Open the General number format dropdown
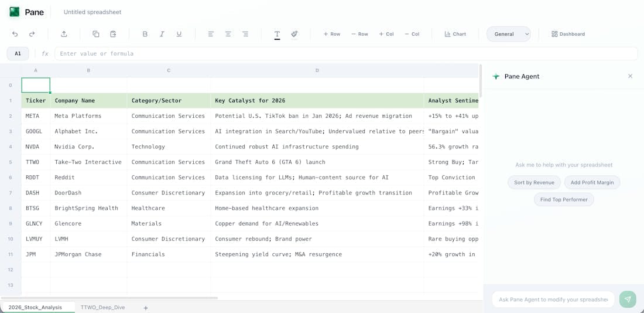This screenshot has height=313, width=644. (x=508, y=34)
